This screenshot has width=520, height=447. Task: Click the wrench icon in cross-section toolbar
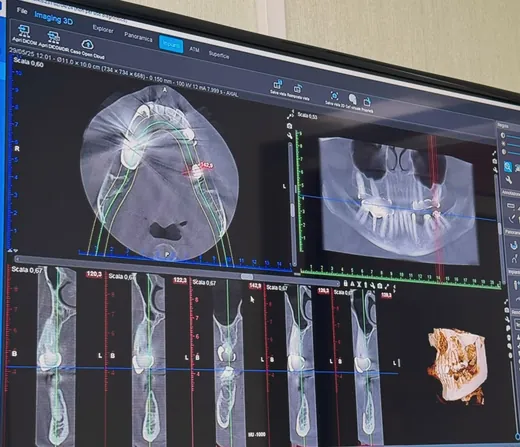pos(372,285)
